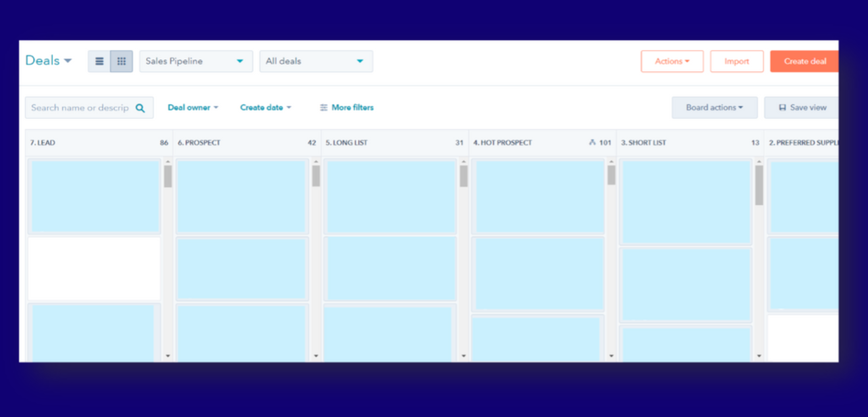Click PROSPECT column scroll down arrow

316,356
